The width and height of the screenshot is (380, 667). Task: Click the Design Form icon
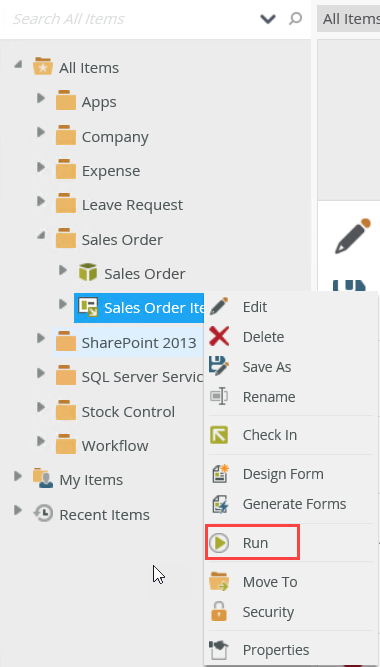[x=220, y=473]
